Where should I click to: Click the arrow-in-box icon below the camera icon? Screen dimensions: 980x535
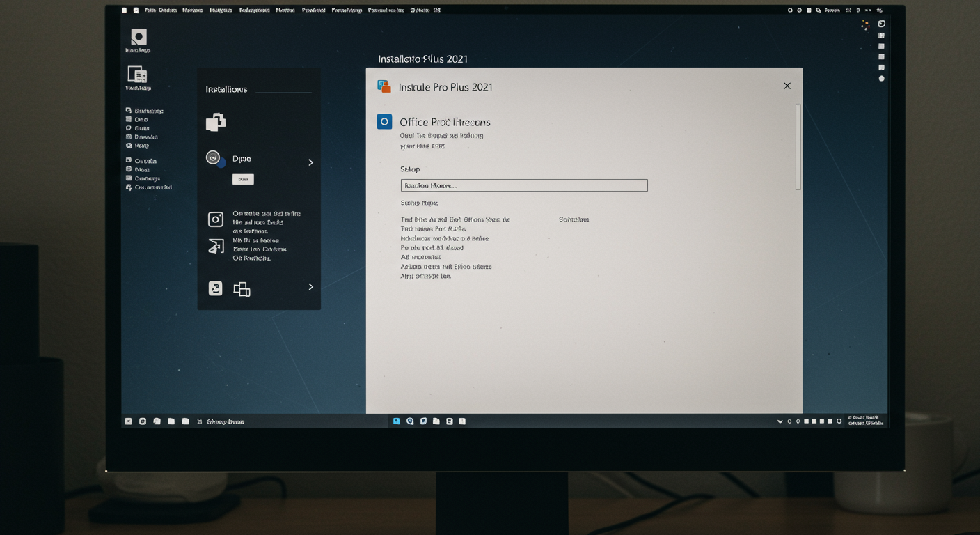click(216, 246)
